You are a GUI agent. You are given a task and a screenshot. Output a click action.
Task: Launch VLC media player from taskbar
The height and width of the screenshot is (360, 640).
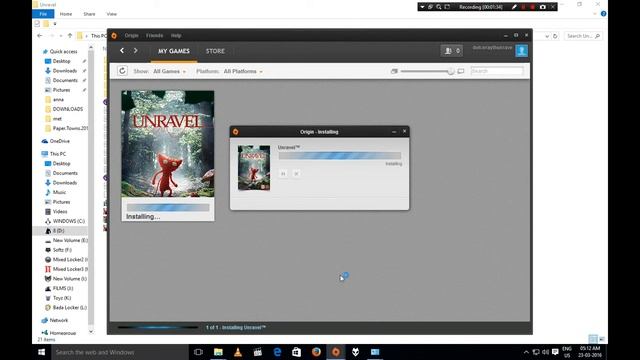238,352
